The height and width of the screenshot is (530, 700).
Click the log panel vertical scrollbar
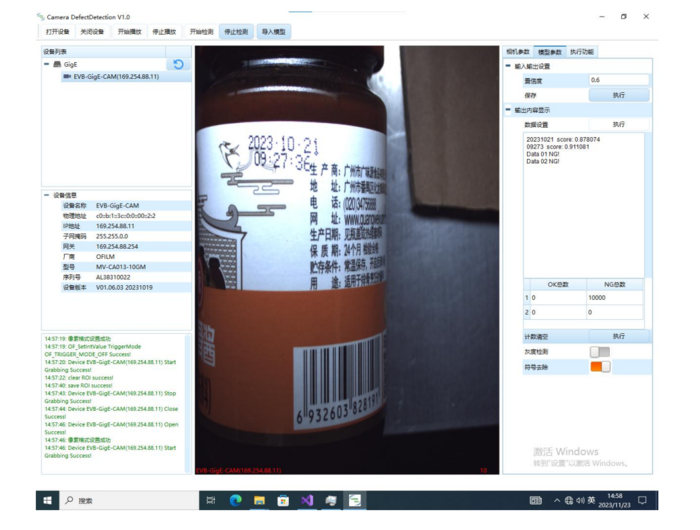(x=188, y=404)
